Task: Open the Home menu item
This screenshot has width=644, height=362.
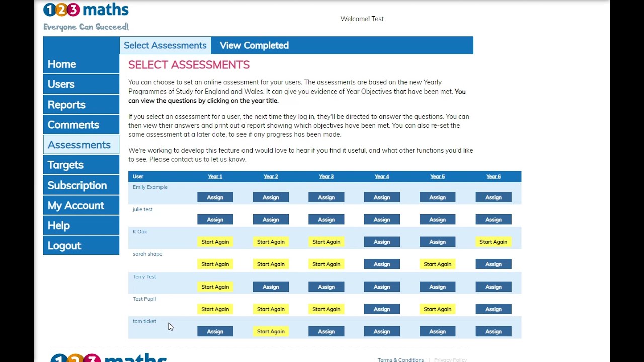Action: (81, 64)
